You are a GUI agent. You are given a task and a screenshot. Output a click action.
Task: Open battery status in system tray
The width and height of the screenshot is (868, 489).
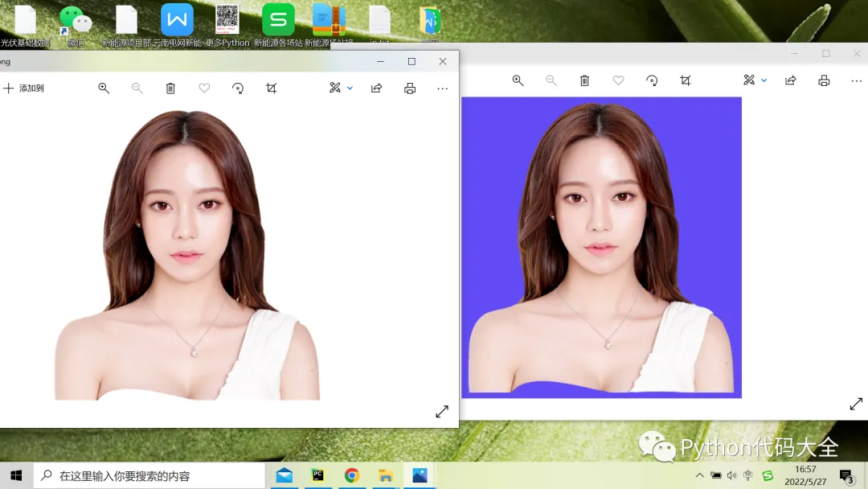point(716,475)
